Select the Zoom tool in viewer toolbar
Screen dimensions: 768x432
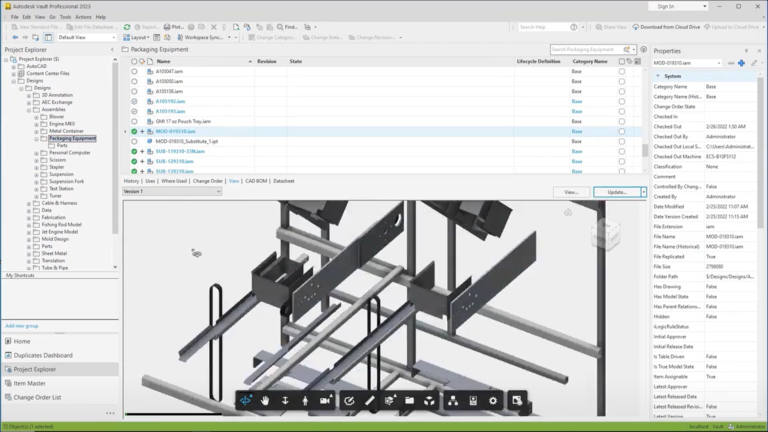pyautogui.click(x=285, y=401)
